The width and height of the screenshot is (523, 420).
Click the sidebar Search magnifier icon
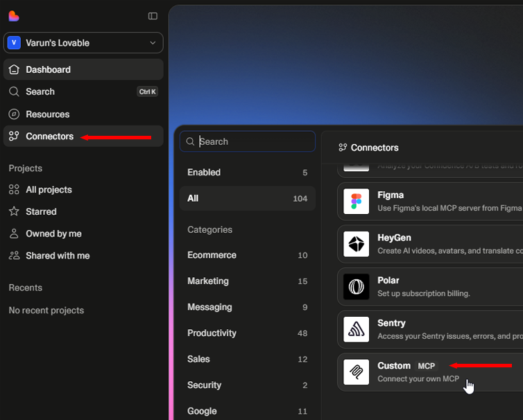pos(14,91)
